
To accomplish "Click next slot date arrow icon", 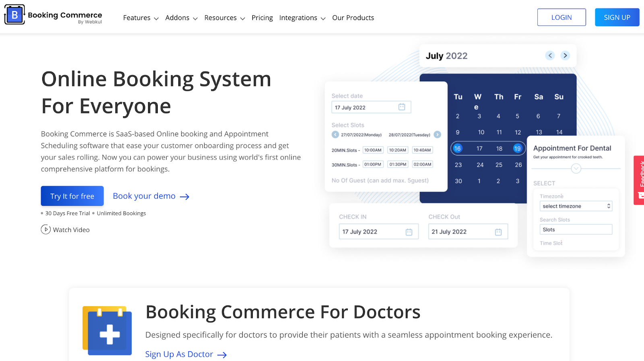I will tap(438, 135).
